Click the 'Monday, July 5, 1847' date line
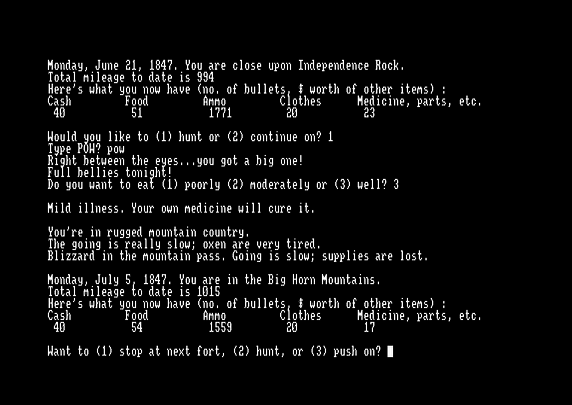Screen dimensions: 572x405 (x=214, y=280)
